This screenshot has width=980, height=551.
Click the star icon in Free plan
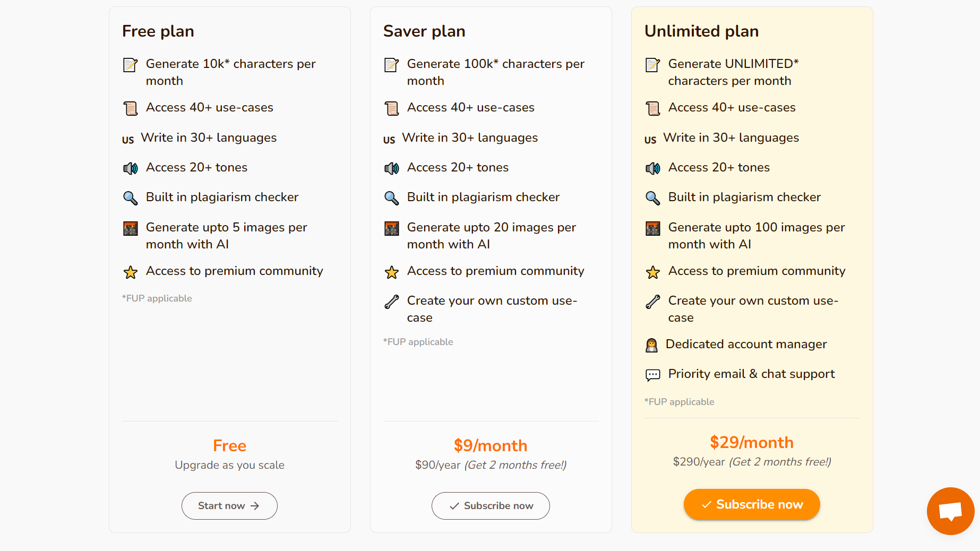click(x=131, y=272)
